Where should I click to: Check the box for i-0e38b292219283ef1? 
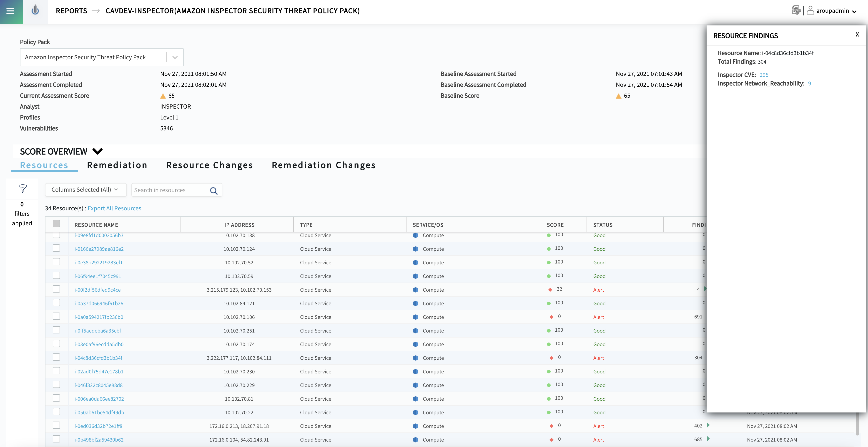[x=56, y=262]
